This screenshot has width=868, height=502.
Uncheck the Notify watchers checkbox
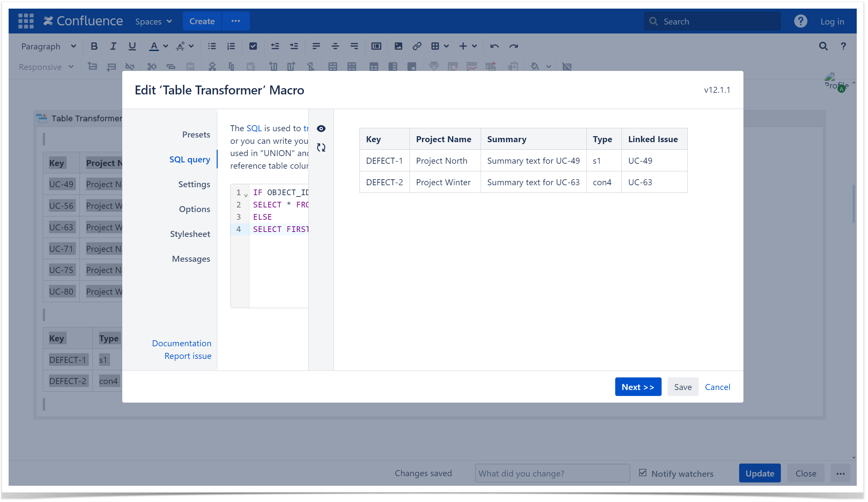(642, 473)
